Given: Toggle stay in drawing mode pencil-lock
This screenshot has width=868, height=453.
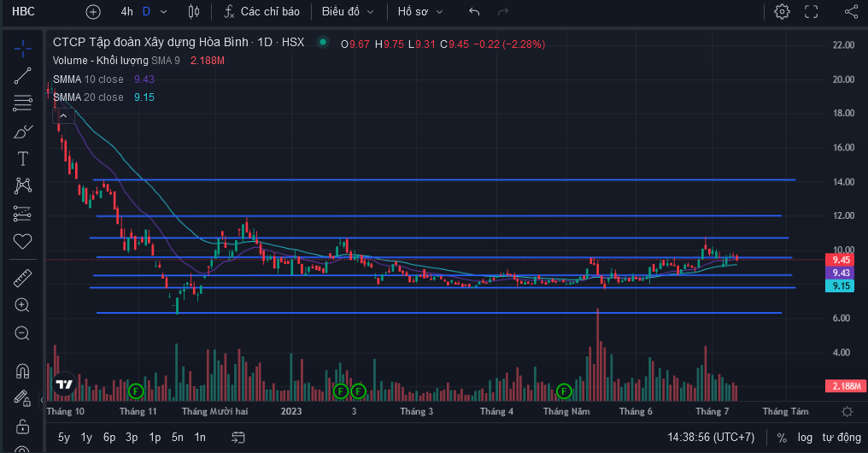Looking at the screenshot, I should (x=21, y=398).
